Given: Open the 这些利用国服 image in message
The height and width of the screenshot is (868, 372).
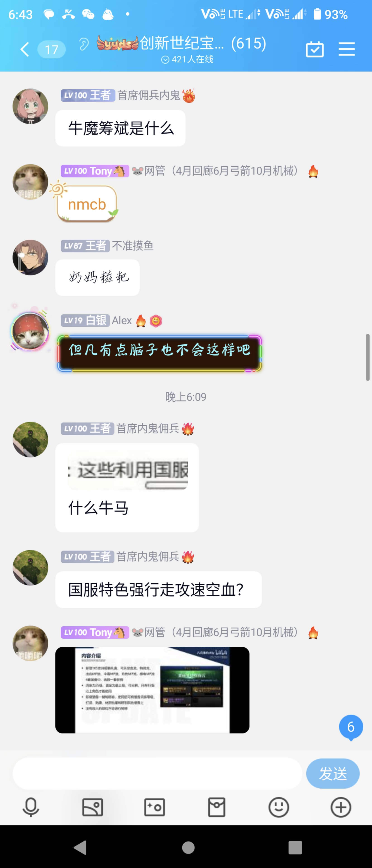Looking at the screenshot, I should tap(128, 470).
